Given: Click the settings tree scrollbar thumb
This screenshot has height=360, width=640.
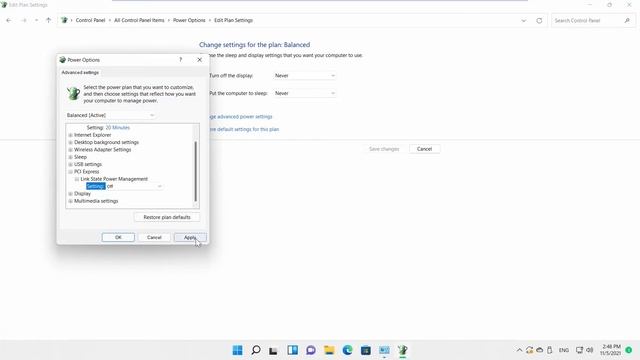Looking at the screenshot, I should [x=196, y=171].
